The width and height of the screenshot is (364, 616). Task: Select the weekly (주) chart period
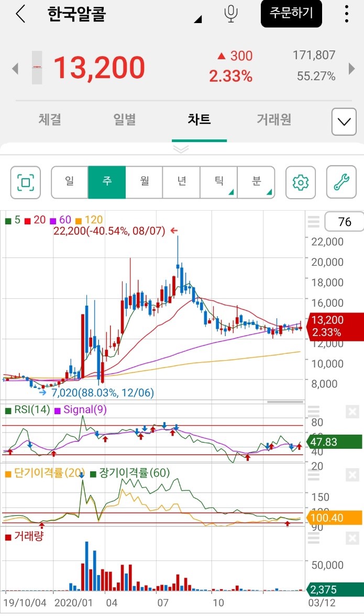[107, 182]
